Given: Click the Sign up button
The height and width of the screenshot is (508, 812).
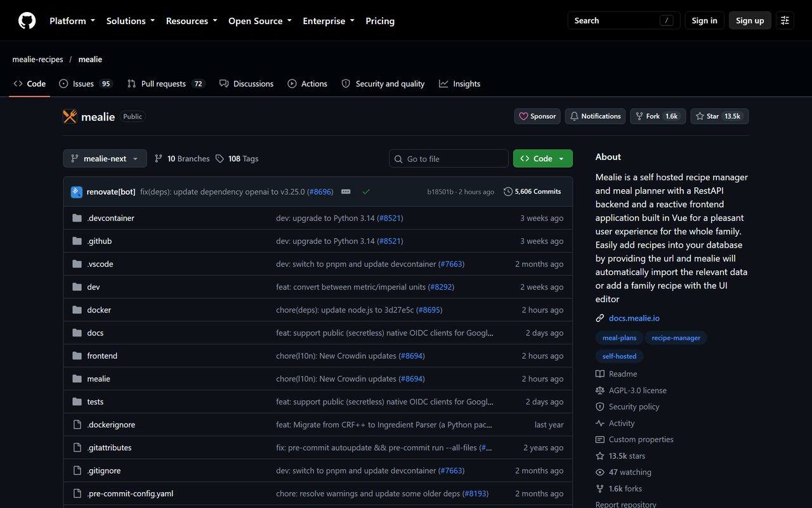Looking at the screenshot, I should click(750, 20).
